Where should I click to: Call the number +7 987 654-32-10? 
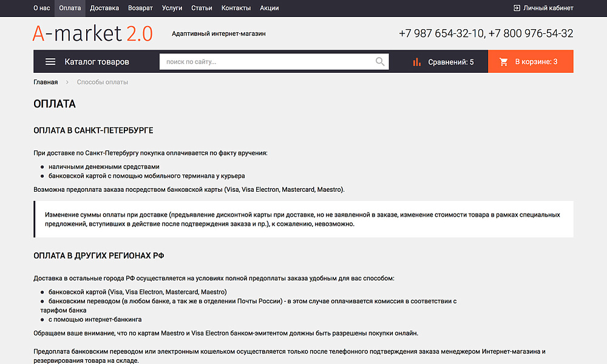(441, 33)
